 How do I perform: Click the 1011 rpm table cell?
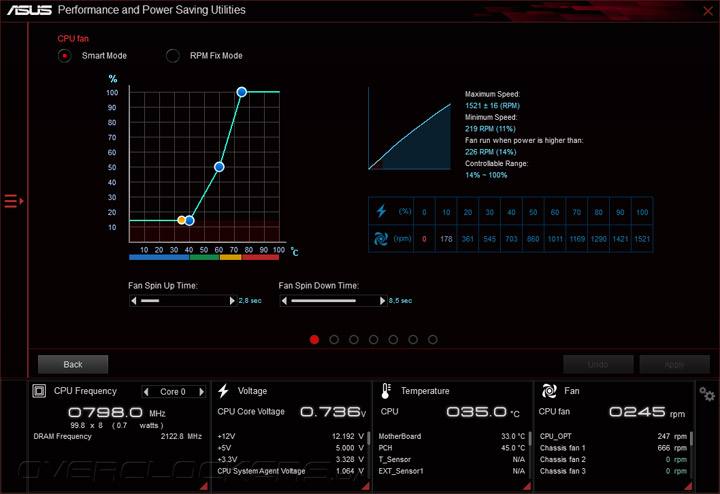pos(555,239)
